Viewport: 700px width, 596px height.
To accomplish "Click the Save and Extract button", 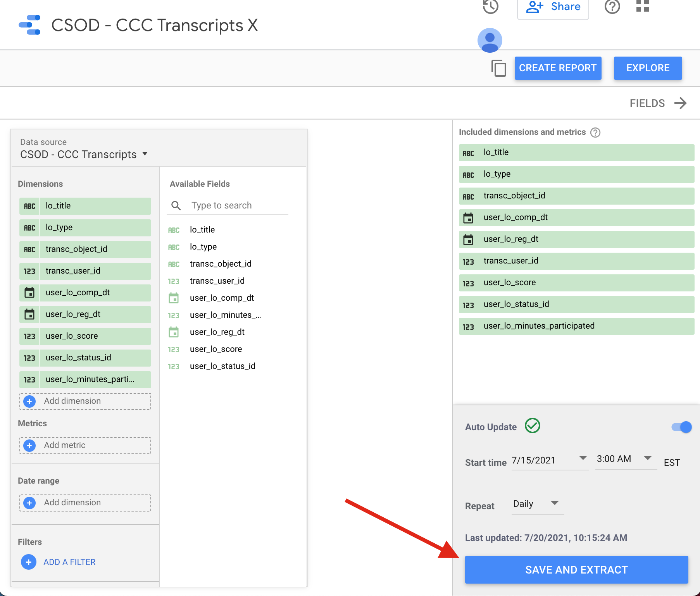I will click(x=576, y=570).
